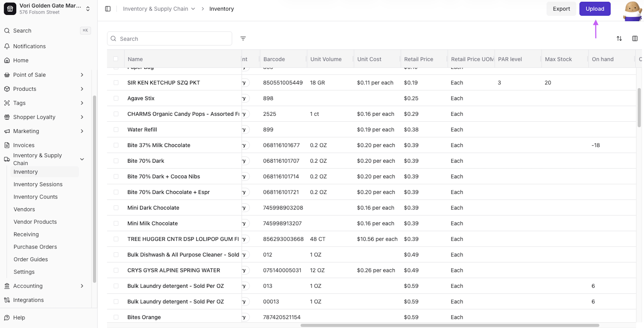Go to Inventory Counts
644x328 pixels.
pyautogui.click(x=35, y=197)
